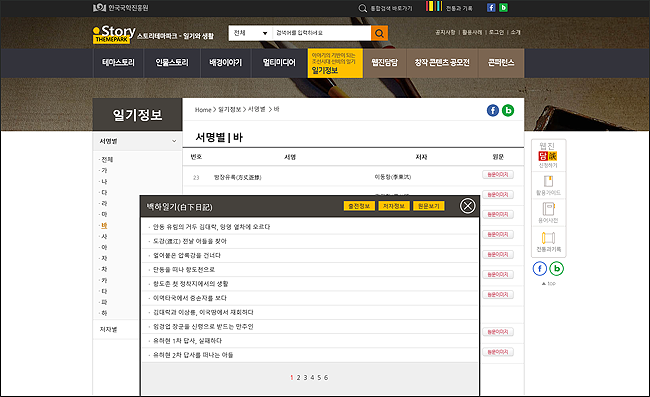This screenshot has width=650, height=397.
Task: Go to popup page 5
Action: tap(319, 378)
